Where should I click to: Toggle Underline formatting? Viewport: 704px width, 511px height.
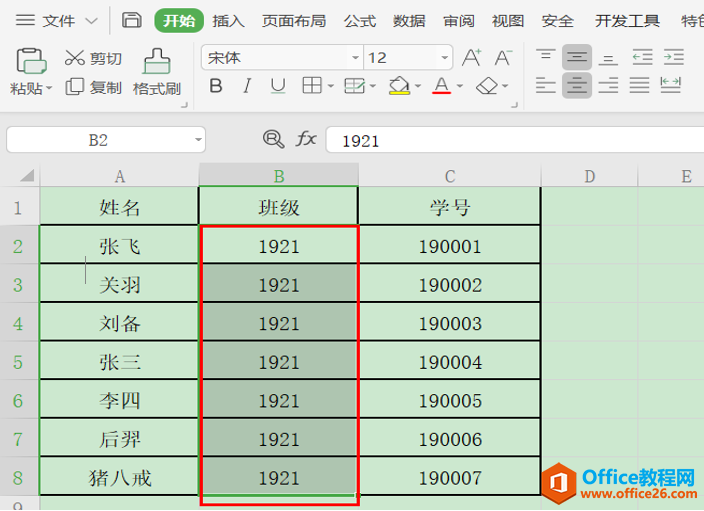pyautogui.click(x=278, y=85)
